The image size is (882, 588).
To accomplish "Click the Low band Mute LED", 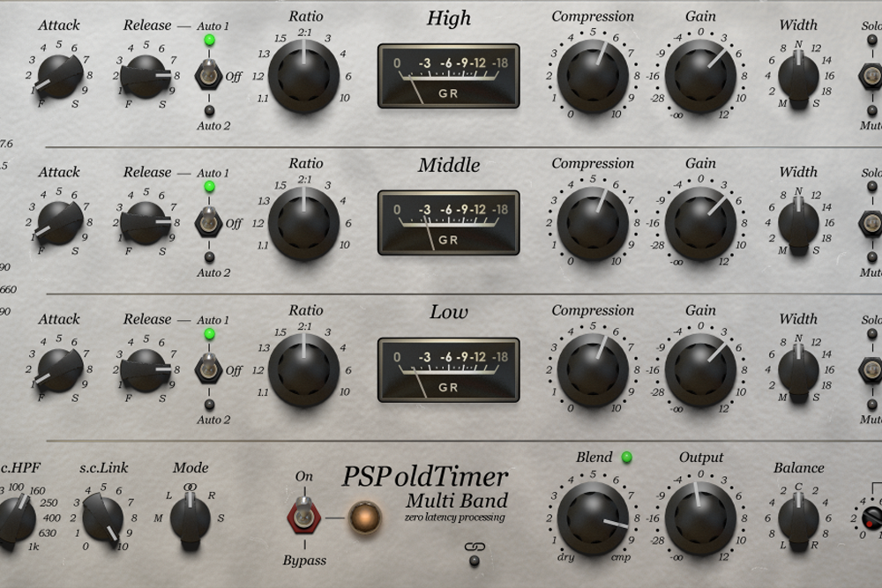I will coord(872,404).
